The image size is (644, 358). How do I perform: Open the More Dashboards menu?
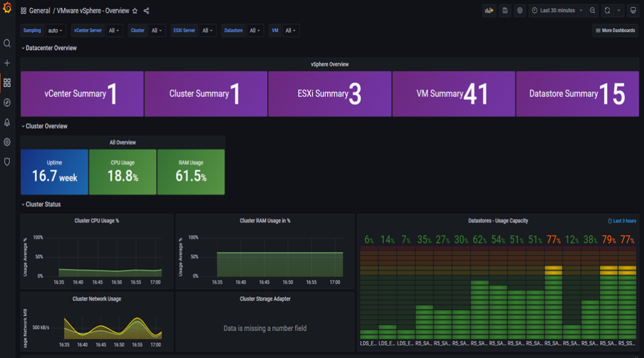coord(615,30)
